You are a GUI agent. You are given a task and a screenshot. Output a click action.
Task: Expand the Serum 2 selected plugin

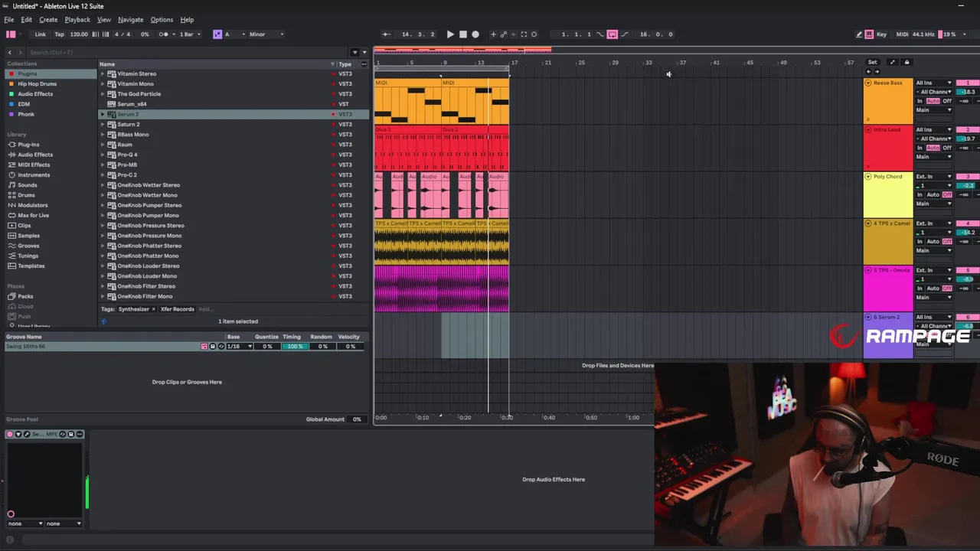103,114
